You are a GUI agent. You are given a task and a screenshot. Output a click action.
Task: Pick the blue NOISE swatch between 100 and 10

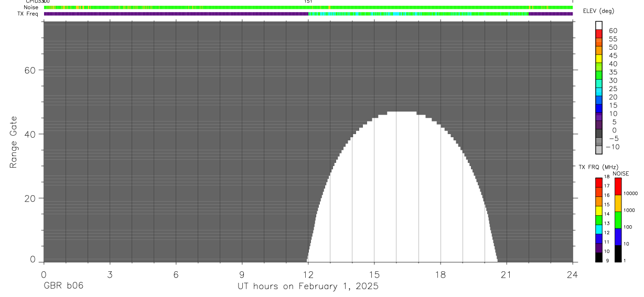tap(618, 237)
